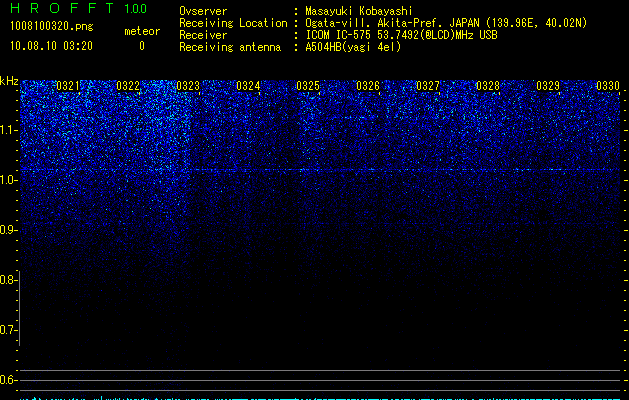Click the observer name Masayuki Kobayashi
The height and width of the screenshot is (400, 629).
pyautogui.click(x=359, y=12)
